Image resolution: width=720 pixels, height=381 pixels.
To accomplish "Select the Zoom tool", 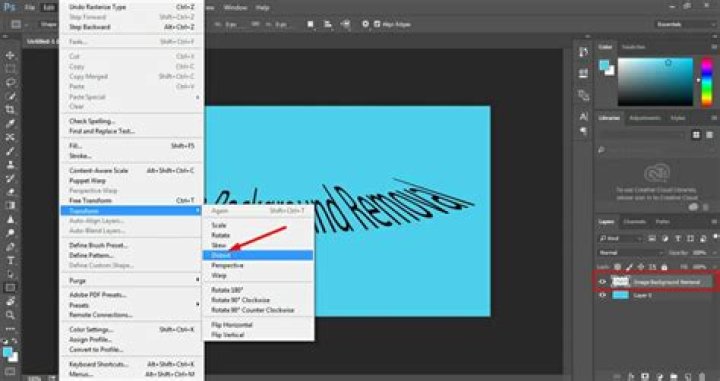I will 10,315.
